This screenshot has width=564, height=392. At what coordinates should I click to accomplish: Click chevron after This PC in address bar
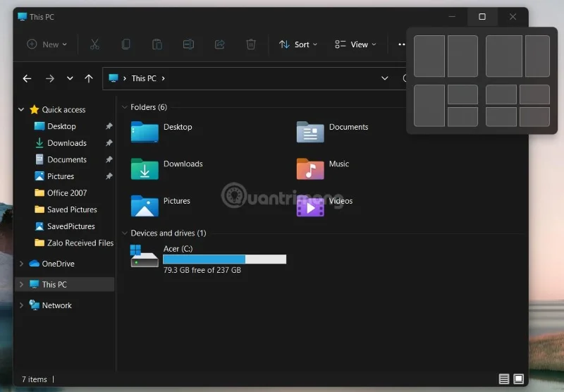164,78
